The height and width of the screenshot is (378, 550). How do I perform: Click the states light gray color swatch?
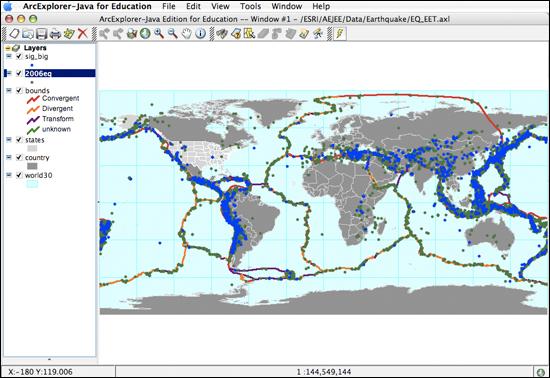point(32,149)
